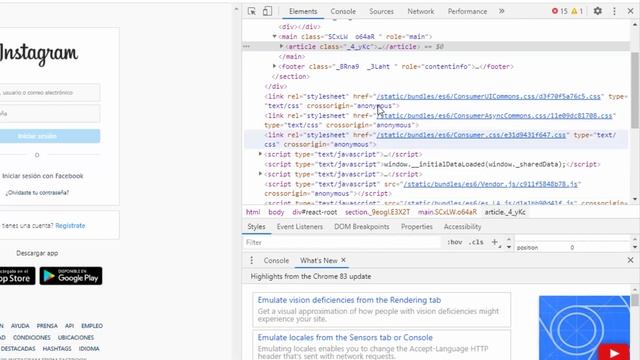Add new style rule plus icon
This screenshot has width=640, height=360.
point(495,242)
